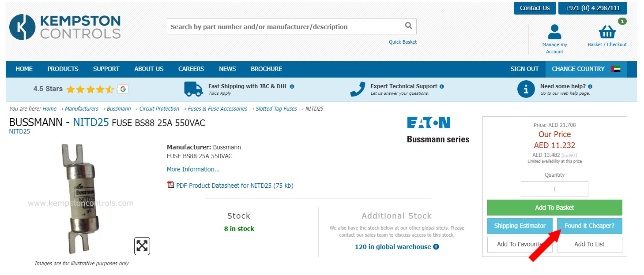This screenshot has width=644, height=275.
Task: Click the search magnifier icon
Action: click(x=408, y=26)
